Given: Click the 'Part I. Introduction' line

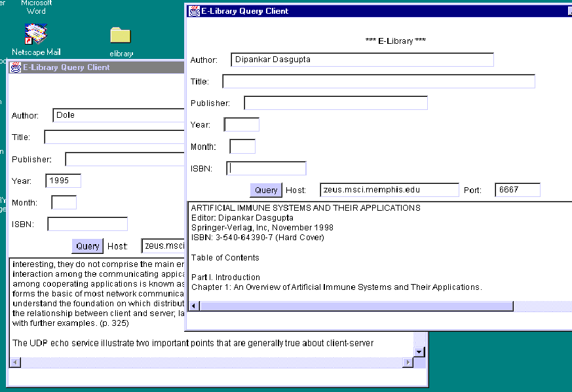Looking at the screenshot, I should pyautogui.click(x=225, y=277).
